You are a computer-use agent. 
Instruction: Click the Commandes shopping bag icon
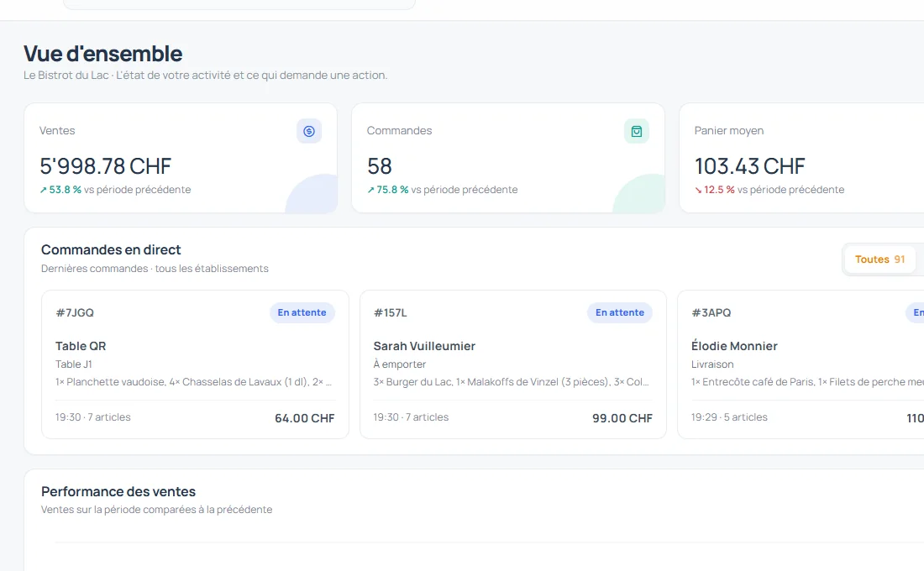coord(637,131)
